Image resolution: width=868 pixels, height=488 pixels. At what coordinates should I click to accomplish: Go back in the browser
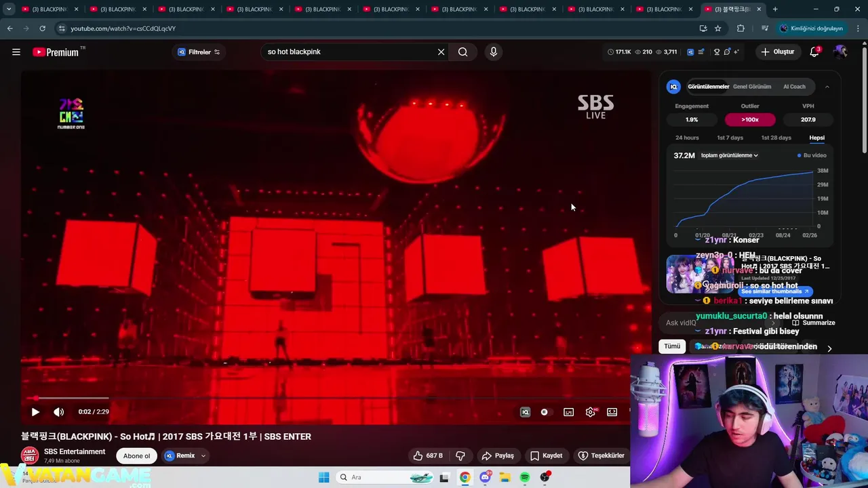coord(9,28)
